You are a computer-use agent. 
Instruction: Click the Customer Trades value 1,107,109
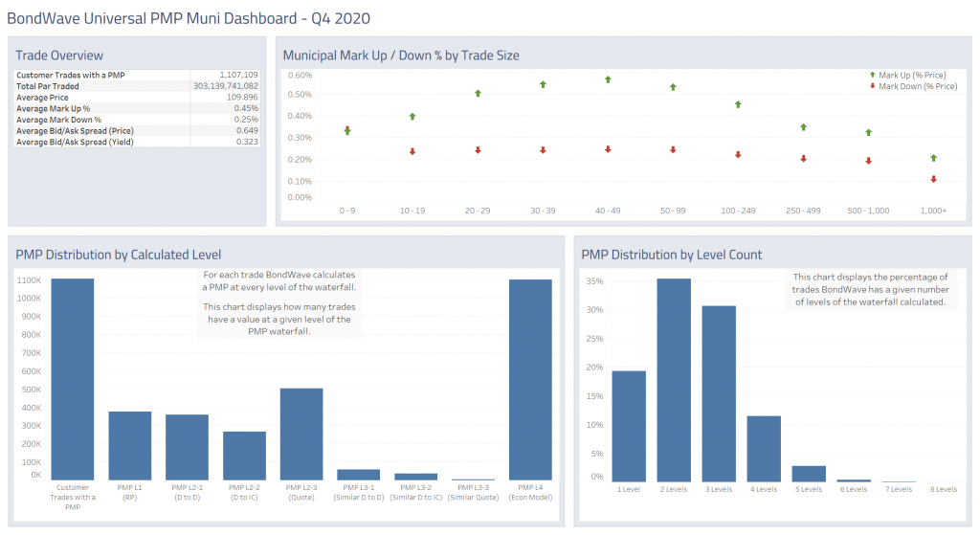point(238,75)
